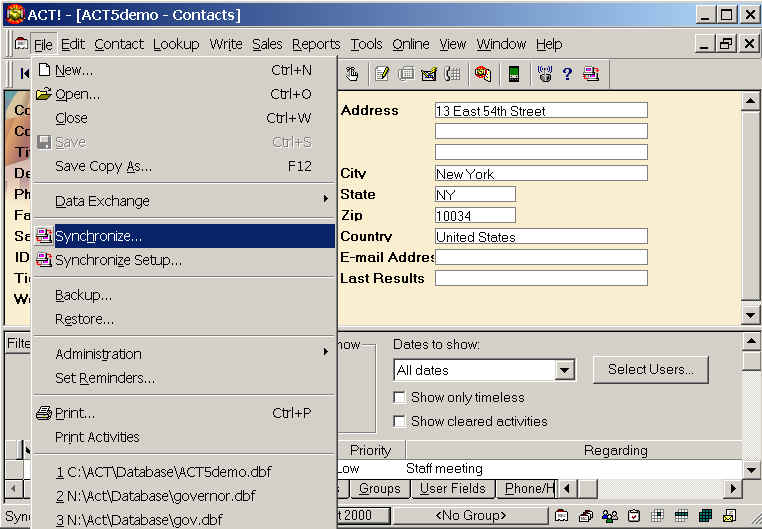Open the Edit menu
Screen dimensions: 762x529
point(73,44)
